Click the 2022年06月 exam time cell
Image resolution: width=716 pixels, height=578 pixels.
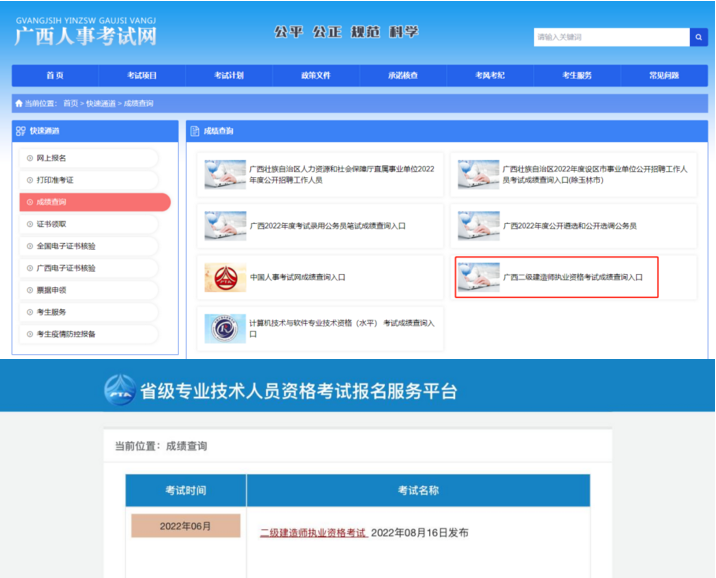185,526
